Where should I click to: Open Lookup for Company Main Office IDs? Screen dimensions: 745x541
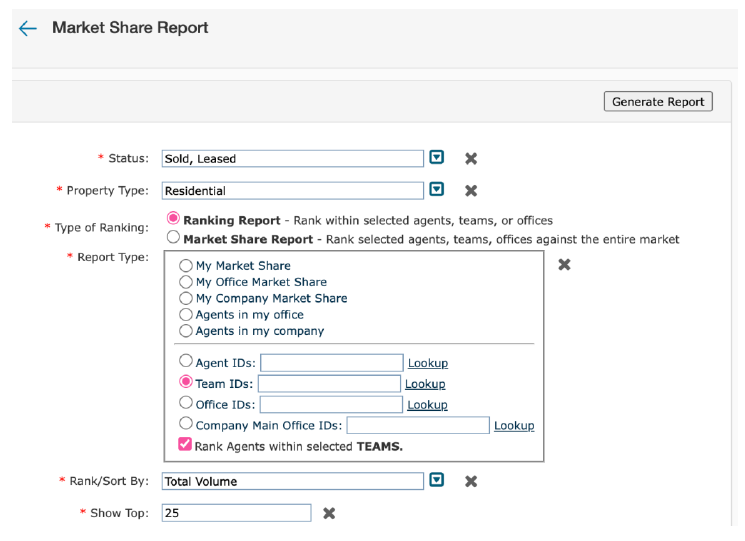click(514, 425)
